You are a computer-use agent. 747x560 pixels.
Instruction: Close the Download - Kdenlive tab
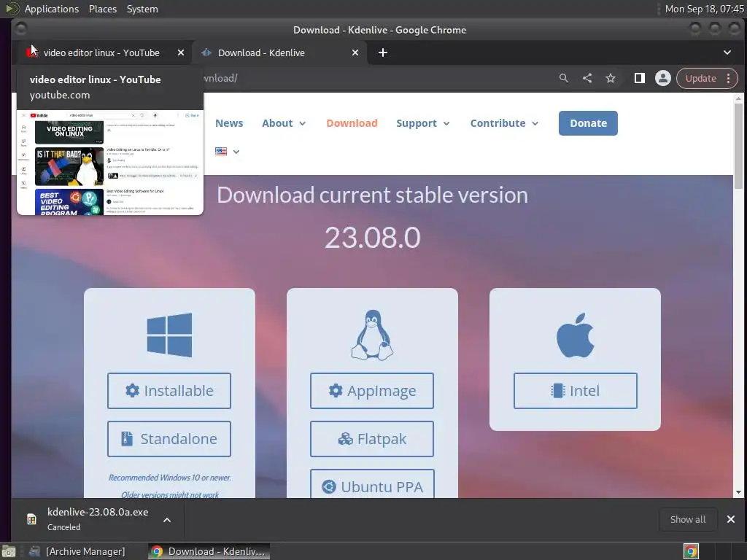click(x=355, y=52)
